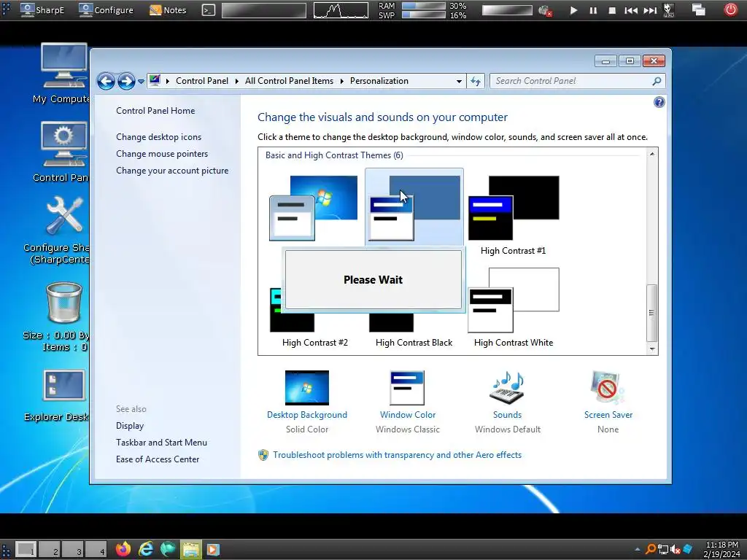This screenshot has width=747, height=560.
Task: Open Window Color settings icon
Action: coord(407,388)
